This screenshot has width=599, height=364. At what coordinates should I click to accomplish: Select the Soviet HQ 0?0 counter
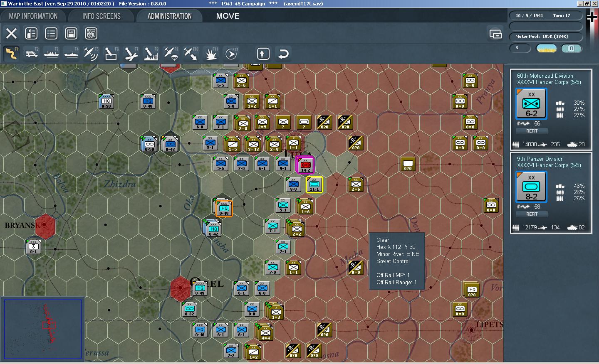click(x=471, y=290)
